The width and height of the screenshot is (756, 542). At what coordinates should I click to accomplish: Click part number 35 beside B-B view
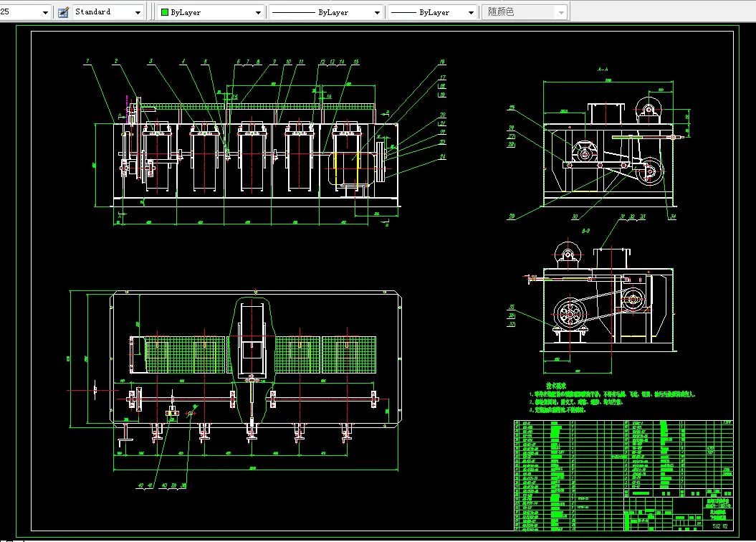(512, 305)
